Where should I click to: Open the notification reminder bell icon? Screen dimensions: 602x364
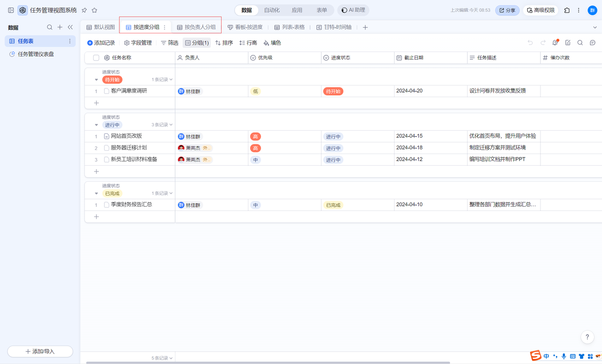pos(555,43)
